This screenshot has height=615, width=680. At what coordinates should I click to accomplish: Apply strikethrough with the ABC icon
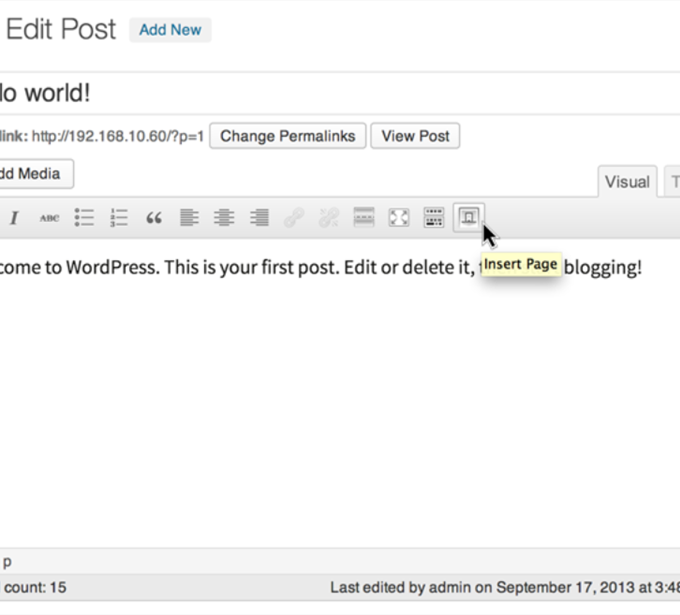(49, 218)
